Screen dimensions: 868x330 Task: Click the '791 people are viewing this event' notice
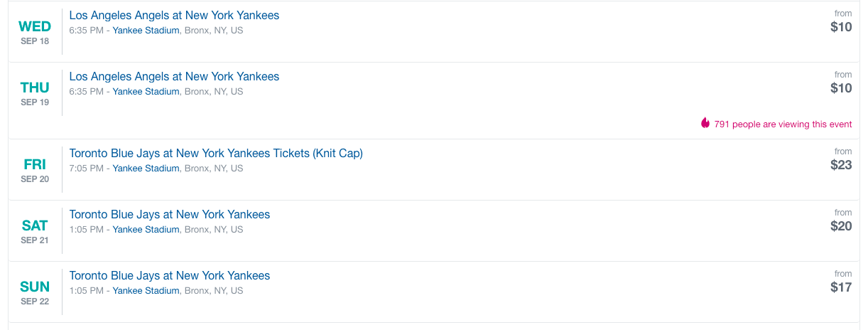[783, 124]
